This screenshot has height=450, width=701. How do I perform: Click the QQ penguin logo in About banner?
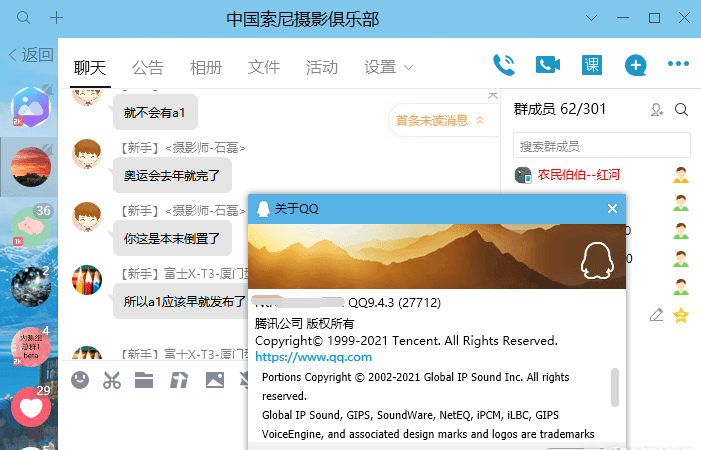coord(597,261)
